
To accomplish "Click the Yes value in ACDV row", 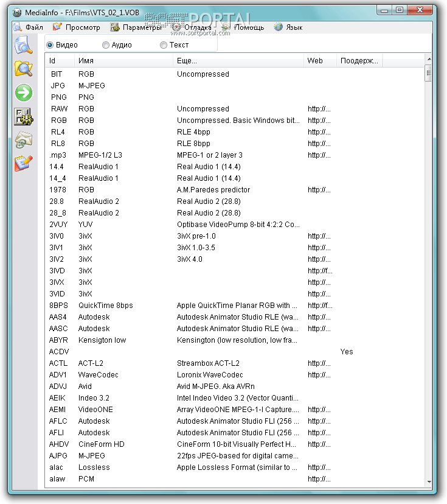I will coord(347,352).
